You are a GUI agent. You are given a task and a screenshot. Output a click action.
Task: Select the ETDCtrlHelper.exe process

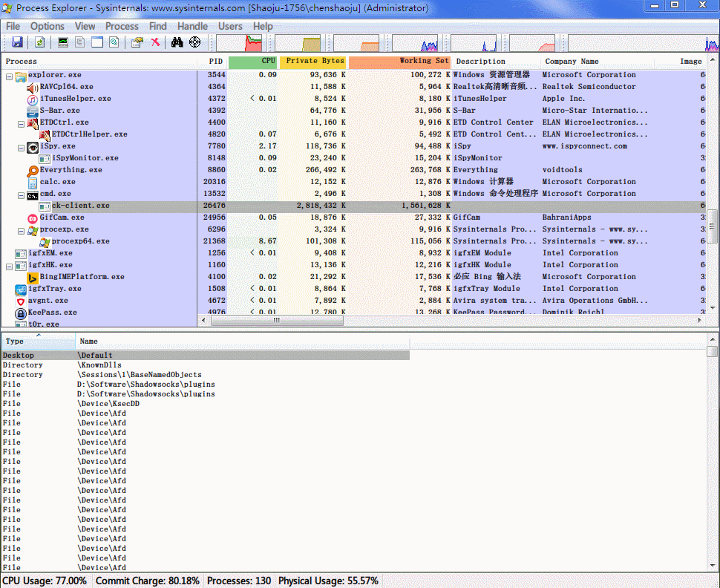coord(89,134)
